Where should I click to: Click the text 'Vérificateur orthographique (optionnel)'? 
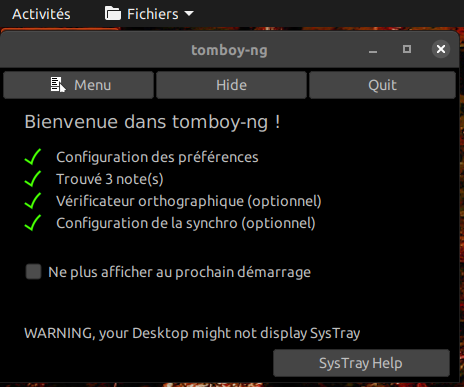pyautogui.click(x=189, y=201)
